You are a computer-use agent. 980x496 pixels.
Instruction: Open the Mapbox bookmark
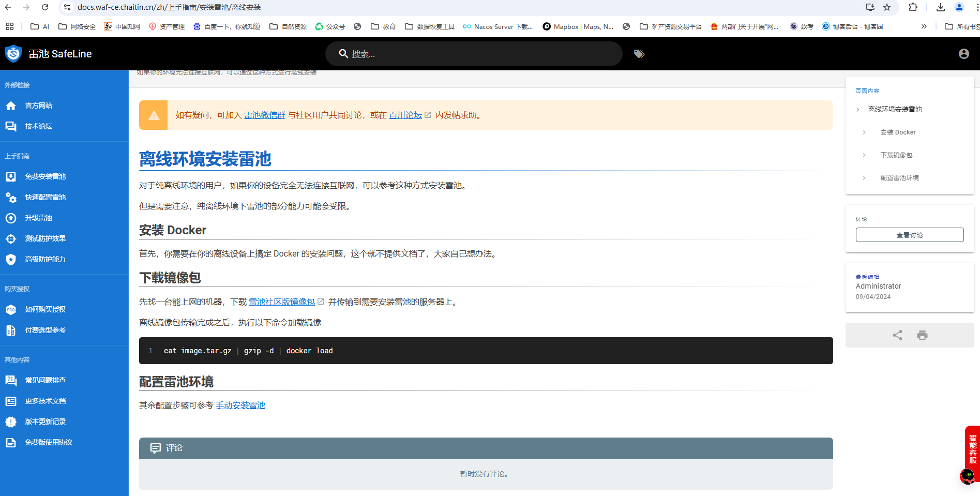point(578,26)
